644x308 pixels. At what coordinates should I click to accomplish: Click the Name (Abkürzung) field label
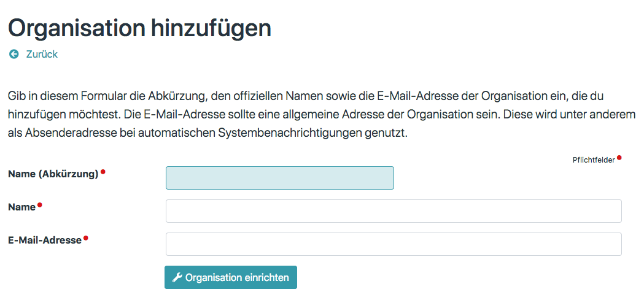click(53, 174)
